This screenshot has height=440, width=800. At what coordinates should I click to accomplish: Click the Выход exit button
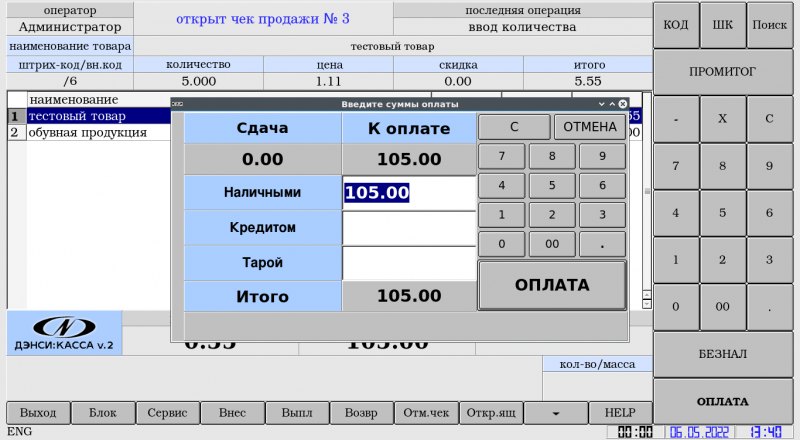tap(38, 413)
